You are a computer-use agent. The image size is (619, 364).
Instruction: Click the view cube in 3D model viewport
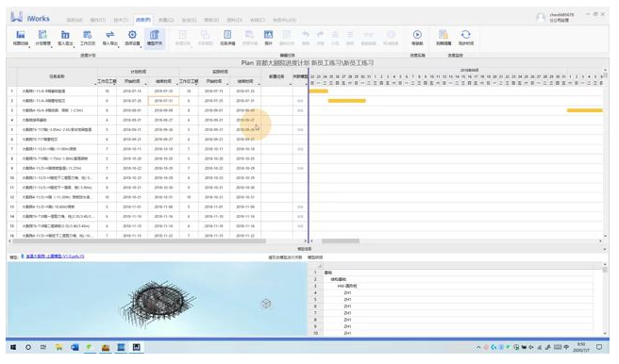266,304
